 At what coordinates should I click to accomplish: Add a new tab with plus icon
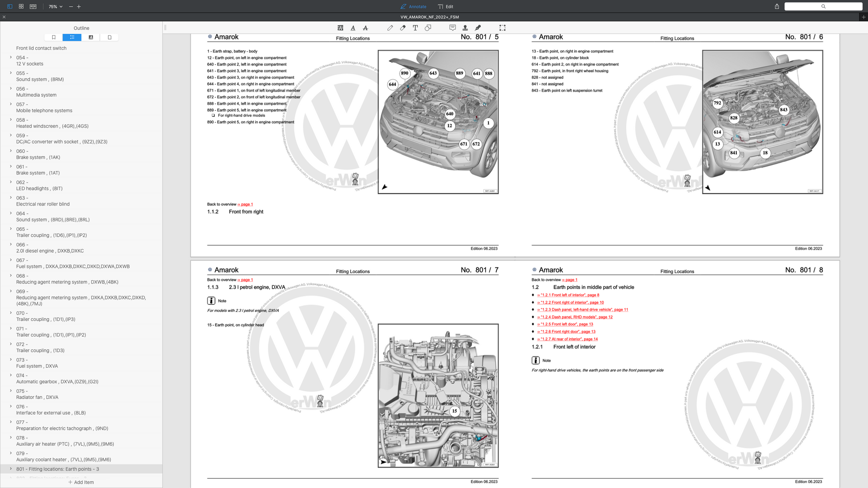[x=864, y=17]
